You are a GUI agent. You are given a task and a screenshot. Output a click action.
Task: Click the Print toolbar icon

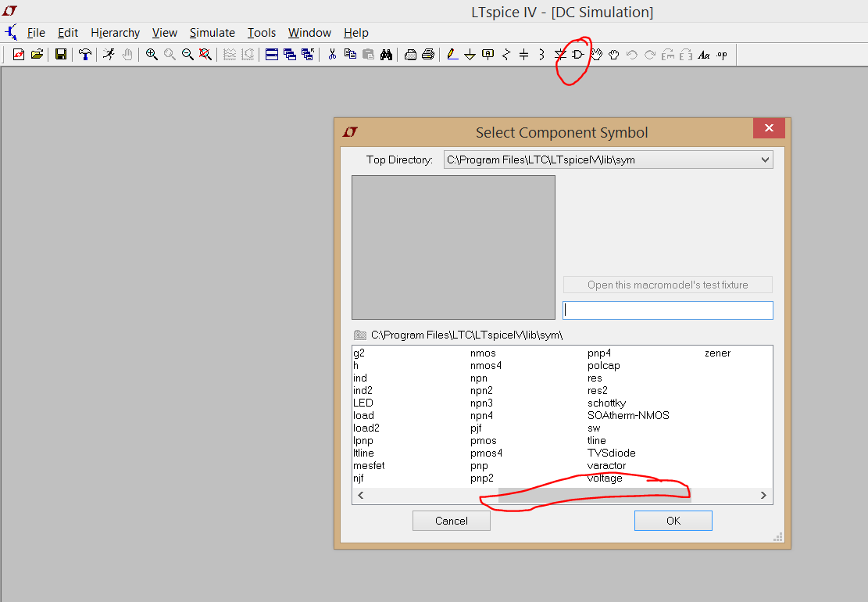(428, 54)
